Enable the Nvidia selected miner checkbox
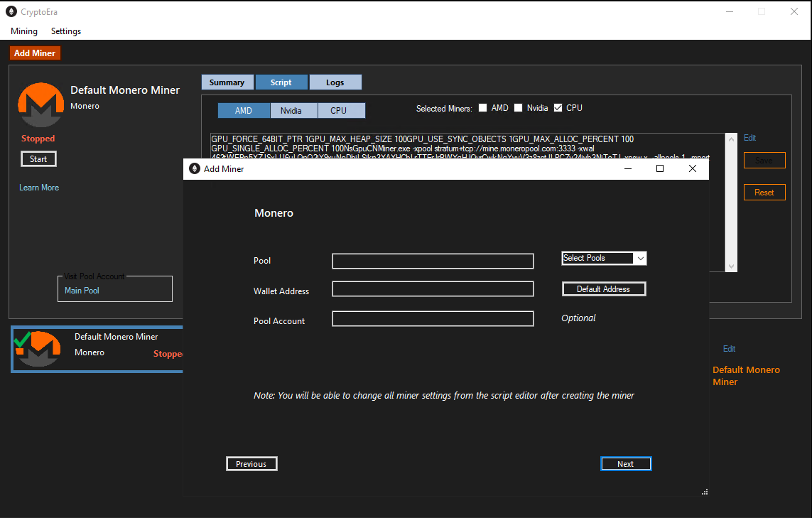Image resolution: width=812 pixels, height=518 pixels. click(x=518, y=108)
